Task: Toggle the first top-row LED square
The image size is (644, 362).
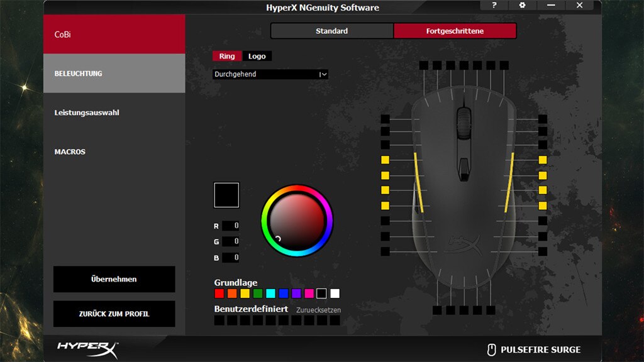Action: (424, 65)
